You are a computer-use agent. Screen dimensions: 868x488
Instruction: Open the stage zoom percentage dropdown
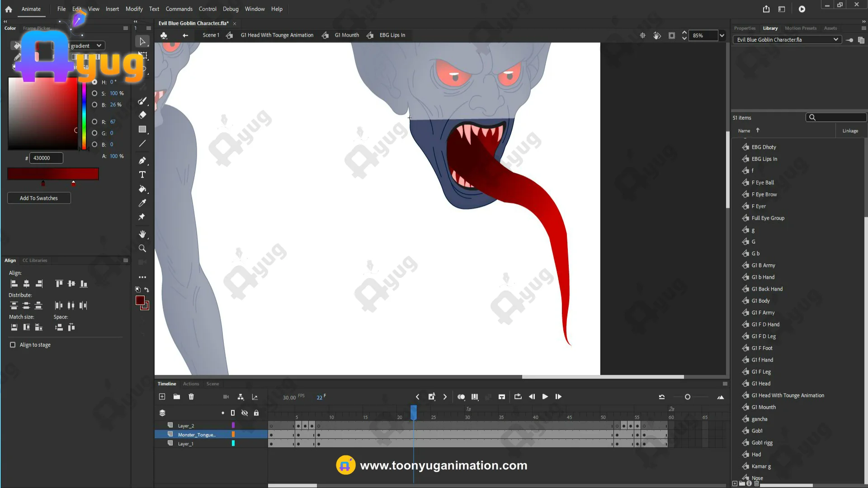point(722,35)
